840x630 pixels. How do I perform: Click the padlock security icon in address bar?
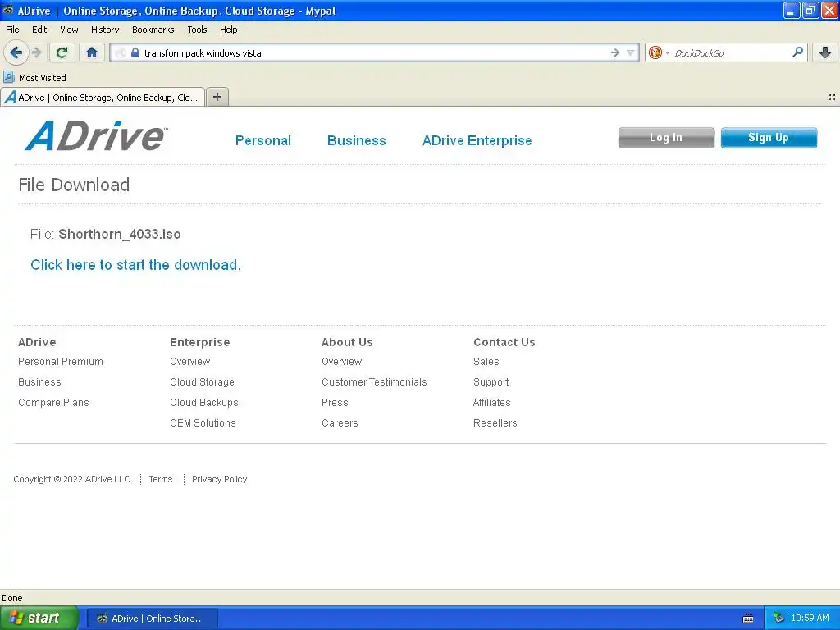coord(135,52)
